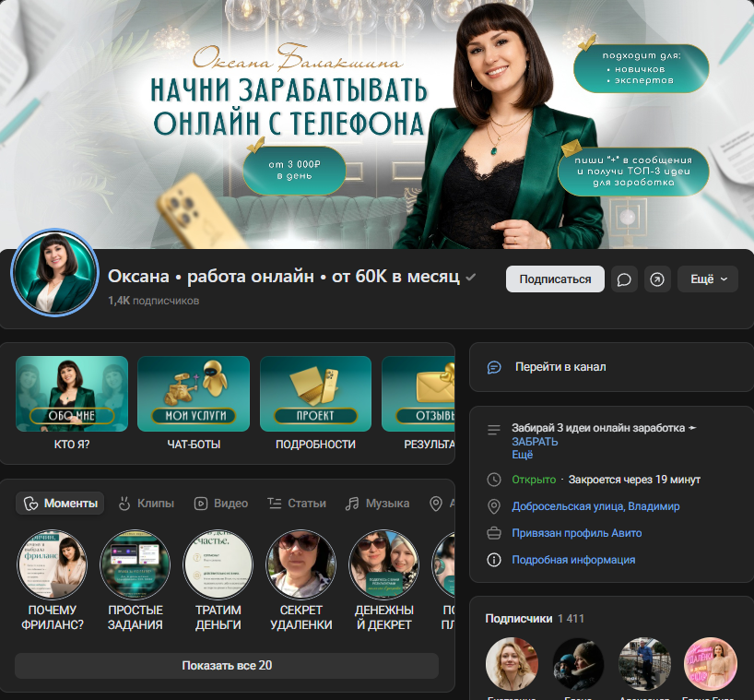754x700 pixels.
Task: Select the Музыка tab
Action: pos(378,504)
